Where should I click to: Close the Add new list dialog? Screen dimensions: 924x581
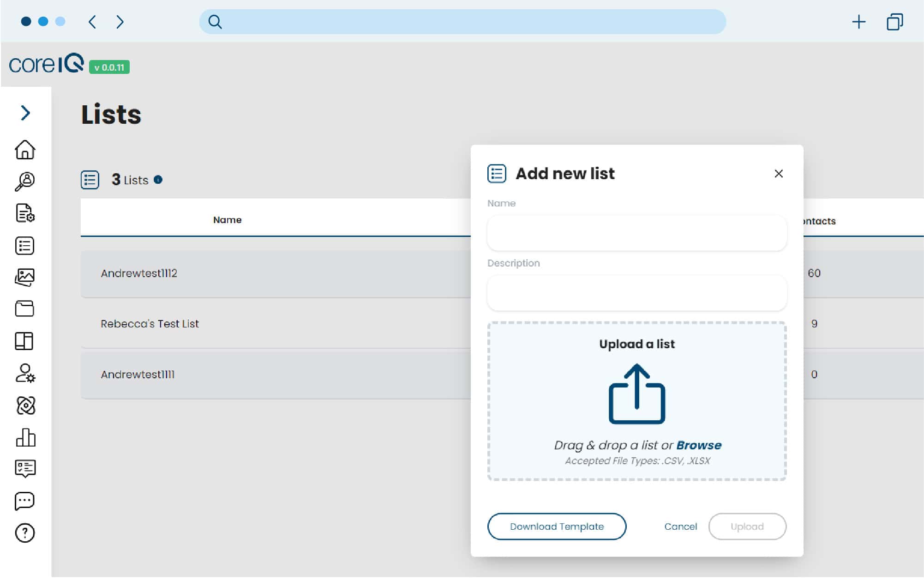[779, 174]
